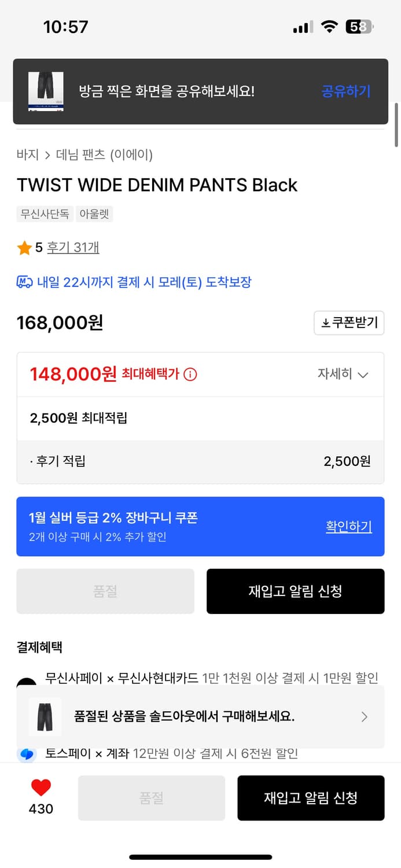Tap the 무신사페이 payment circle icon

pos(27,678)
